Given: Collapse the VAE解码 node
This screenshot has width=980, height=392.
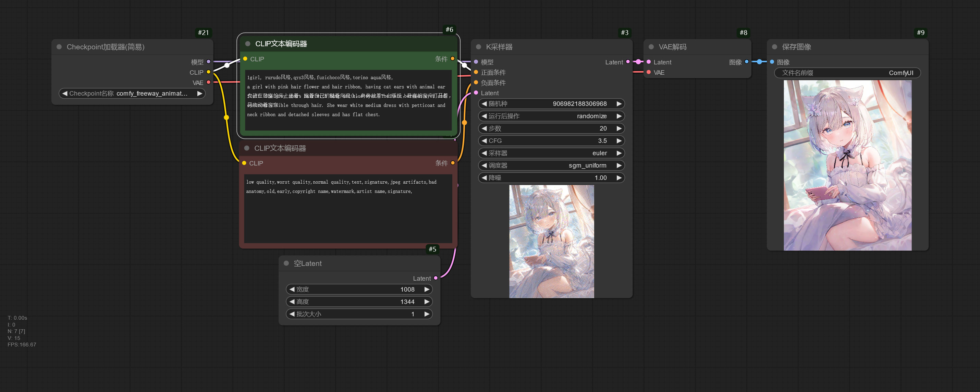Looking at the screenshot, I should (651, 47).
